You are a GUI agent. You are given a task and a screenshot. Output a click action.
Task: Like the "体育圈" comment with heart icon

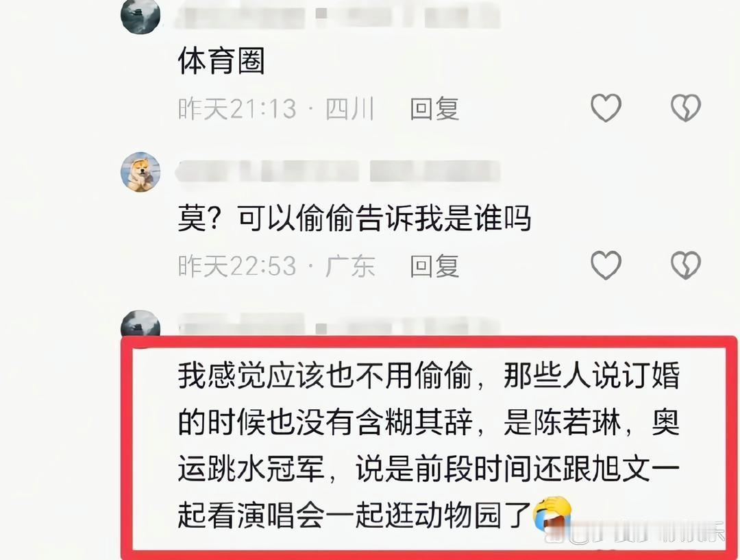pos(606,108)
